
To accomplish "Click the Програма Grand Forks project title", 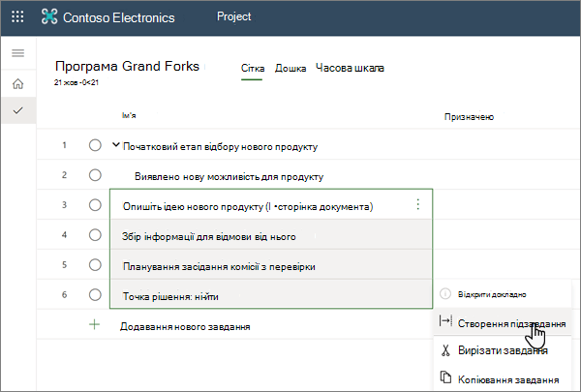I will [x=127, y=67].
